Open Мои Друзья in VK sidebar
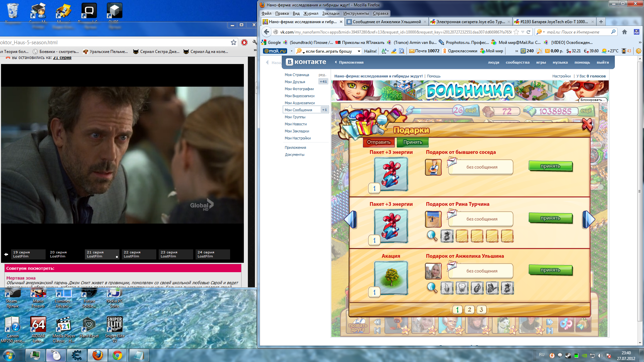This screenshot has height=362, width=644. click(295, 82)
